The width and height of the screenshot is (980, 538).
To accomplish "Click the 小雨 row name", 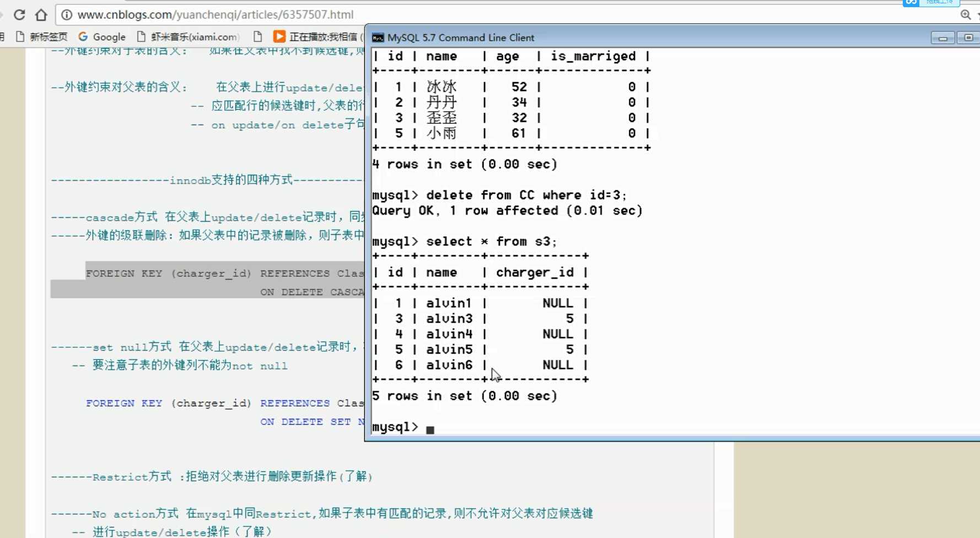I will (441, 133).
